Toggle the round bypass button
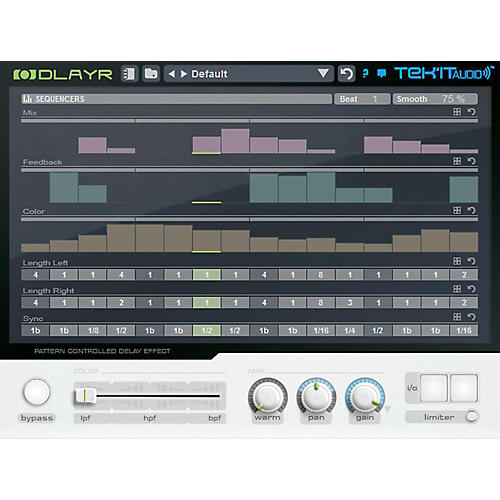 (x=37, y=392)
